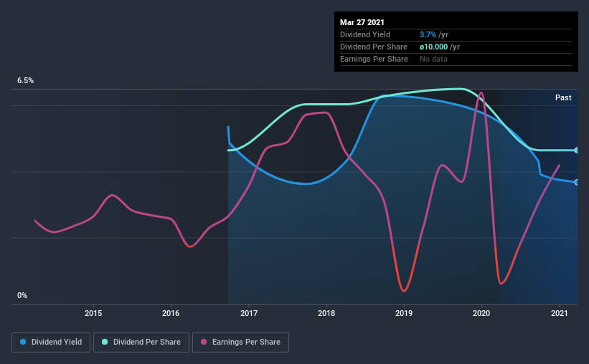589x364 pixels.
Task: Click the 2018 x-axis label
Action: (326, 313)
